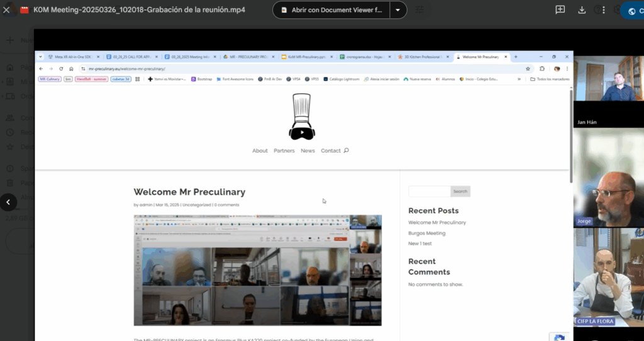Click the Welcome Mr Preculinary post image
Viewport: 644px width, 341px height.
[x=257, y=270]
